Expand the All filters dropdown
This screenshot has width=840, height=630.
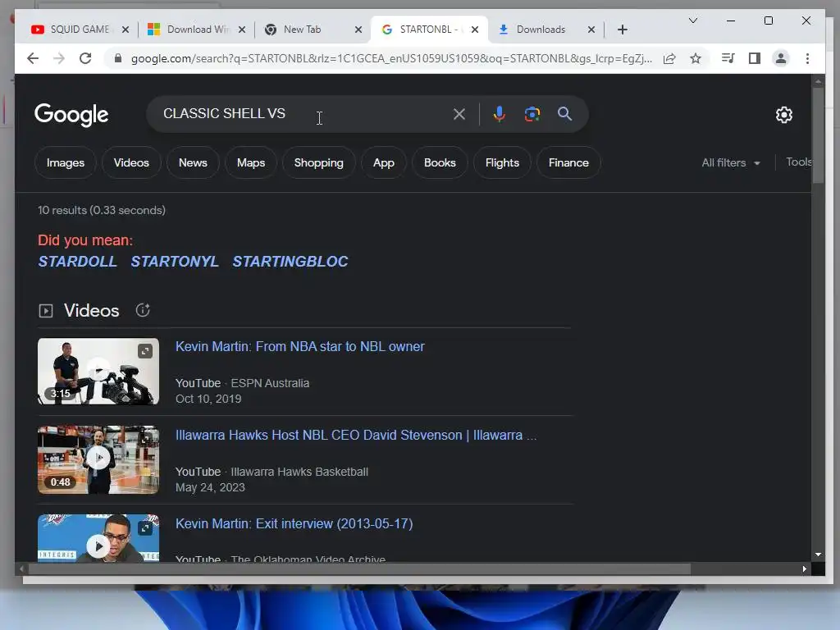(x=731, y=163)
